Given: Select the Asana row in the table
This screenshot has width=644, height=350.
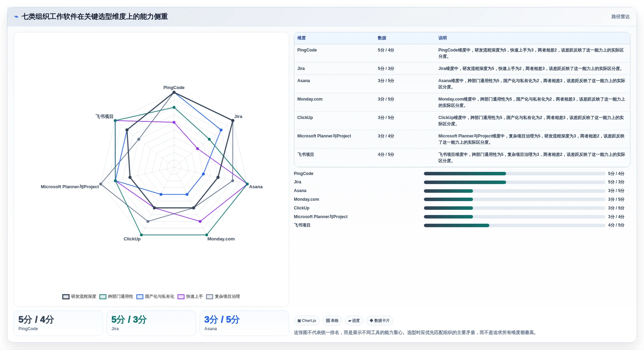Looking at the screenshot, I should tap(462, 84).
